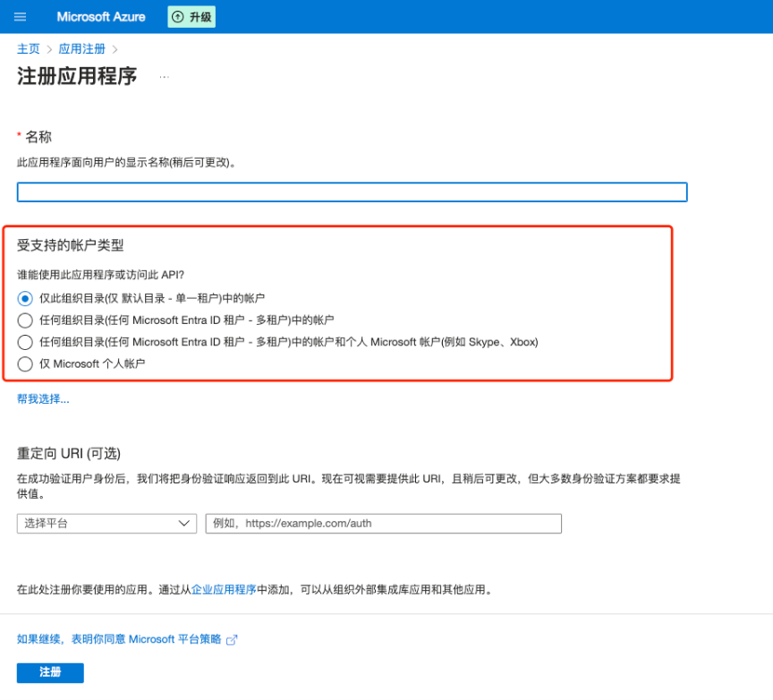The width and height of the screenshot is (773, 700).
Task: Open the 企业应用程序 link
Action: (x=224, y=590)
